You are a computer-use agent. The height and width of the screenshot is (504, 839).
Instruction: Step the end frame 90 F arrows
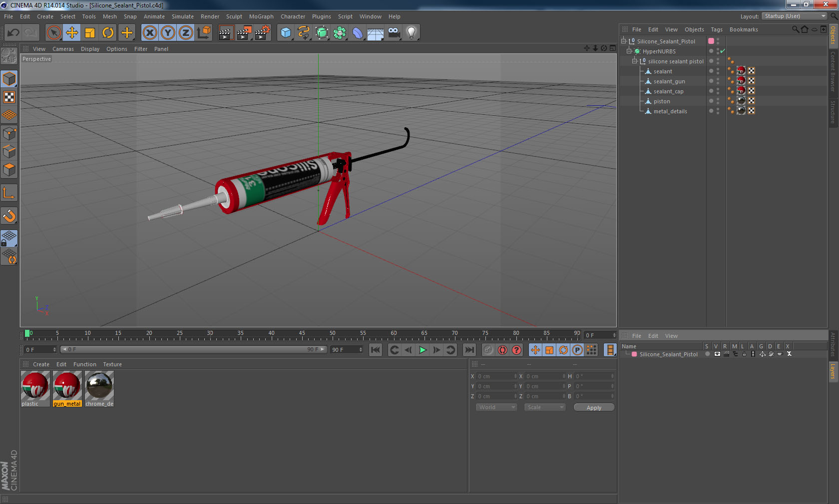(361, 350)
